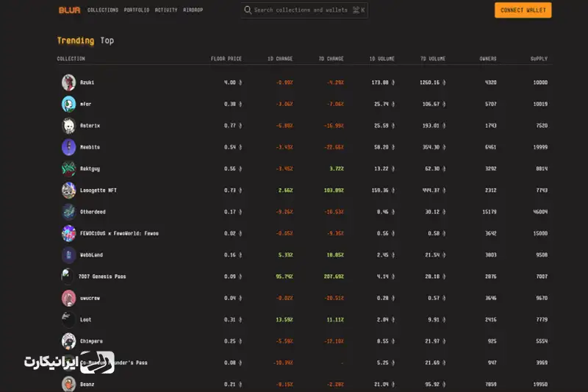Click WebbLand's 0.16 floor price
Screen dimensions: 588x392
(233, 255)
